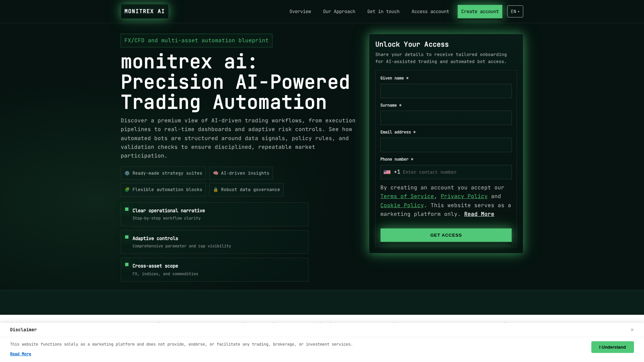644x362 pixels.
Task: Open the Get in touch page
Action: [x=383, y=11]
